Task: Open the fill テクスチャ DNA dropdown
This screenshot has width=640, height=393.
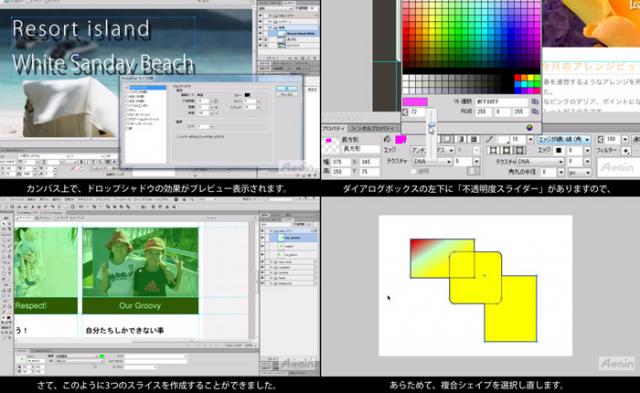Action: tap(432, 161)
